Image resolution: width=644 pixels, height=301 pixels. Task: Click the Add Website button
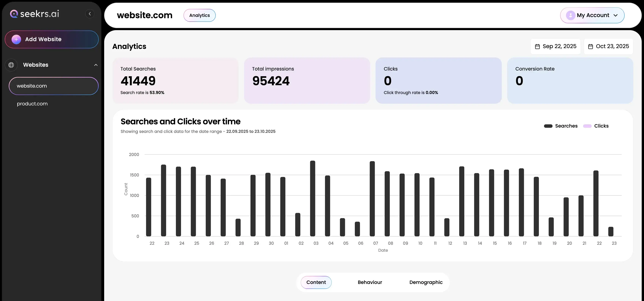coord(51,39)
